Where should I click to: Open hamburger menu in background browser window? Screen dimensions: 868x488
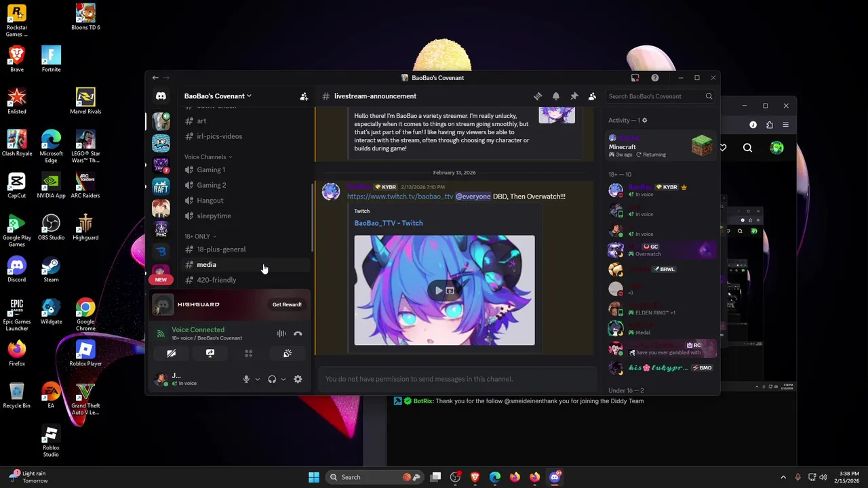coord(786,125)
